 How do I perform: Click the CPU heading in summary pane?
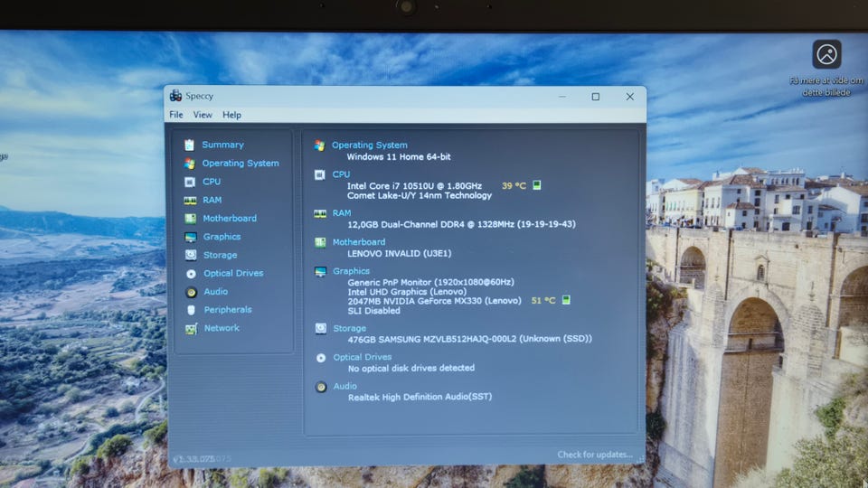click(x=341, y=174)
